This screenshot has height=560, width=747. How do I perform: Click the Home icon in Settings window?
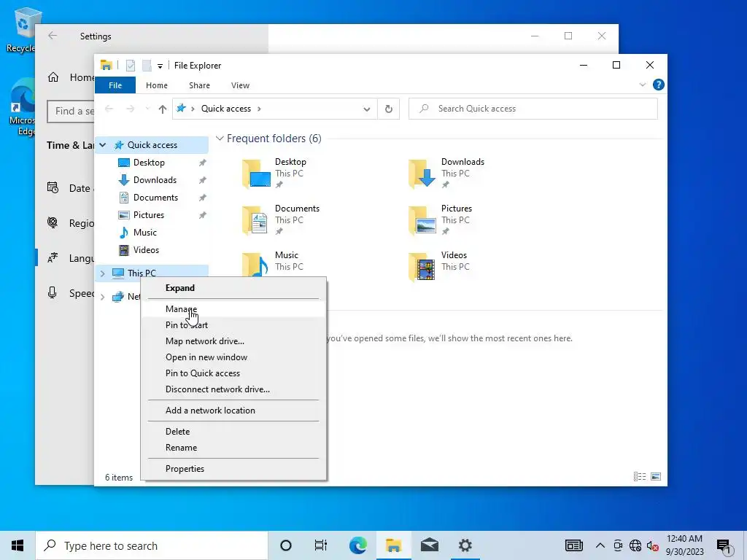(x=53, y=77)
